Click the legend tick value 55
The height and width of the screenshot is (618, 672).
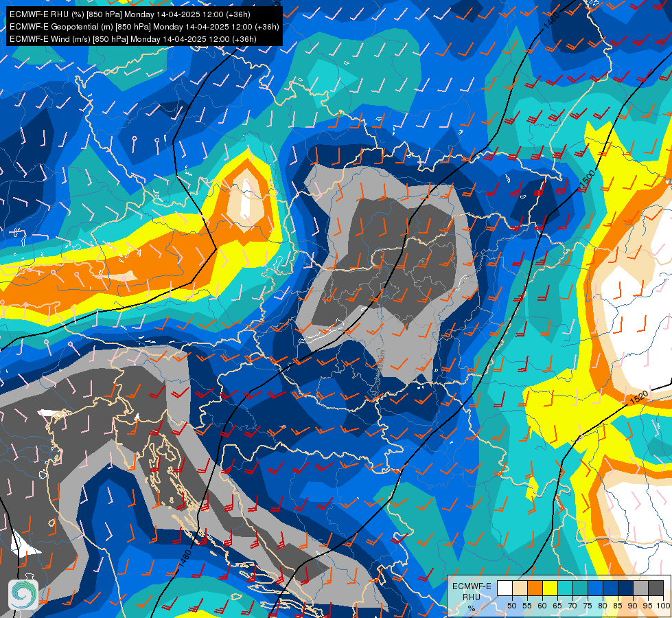tap(527, 606)
